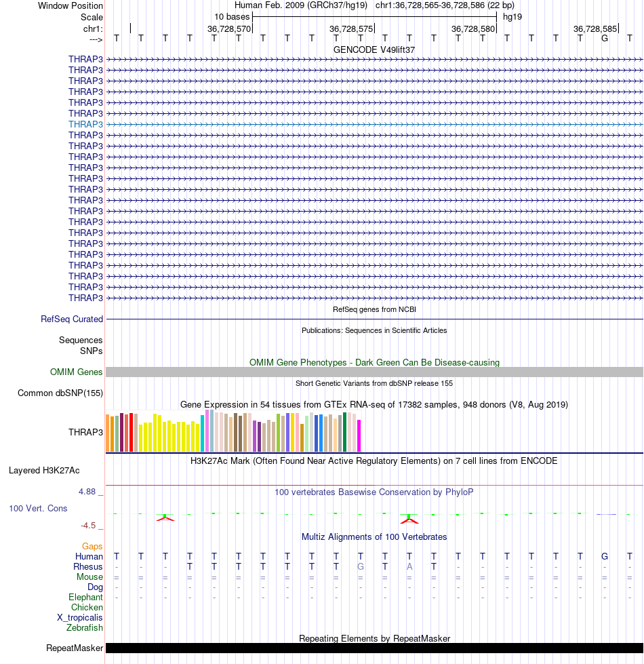Open the Layered H3K27Ac track label
Viewport: 644px width, 664px height.
(x=44, y=471)
